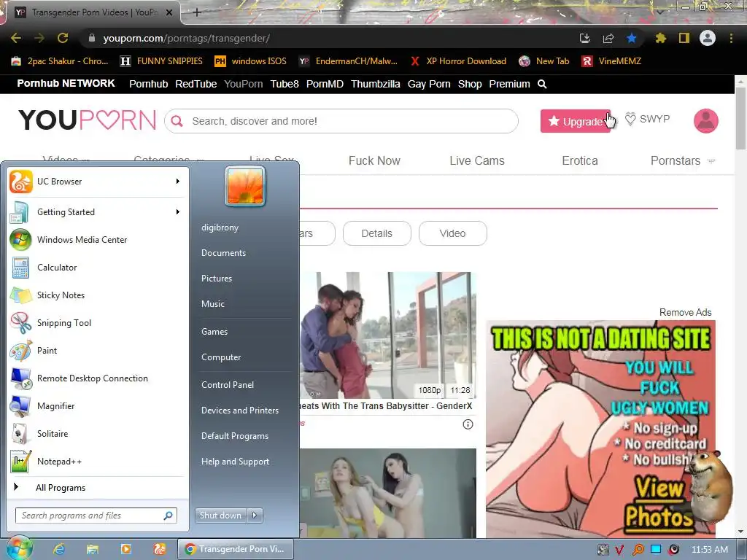Click the Chrome taskbar window button
The image size is (747, 560).
pyautogui.click(x=236, y=549)
